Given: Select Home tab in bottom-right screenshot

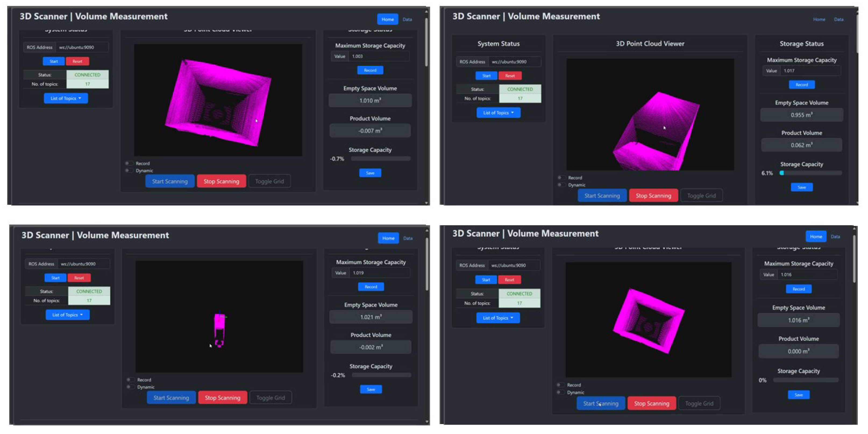Looking at the screenshot, I should coord(816,237).
